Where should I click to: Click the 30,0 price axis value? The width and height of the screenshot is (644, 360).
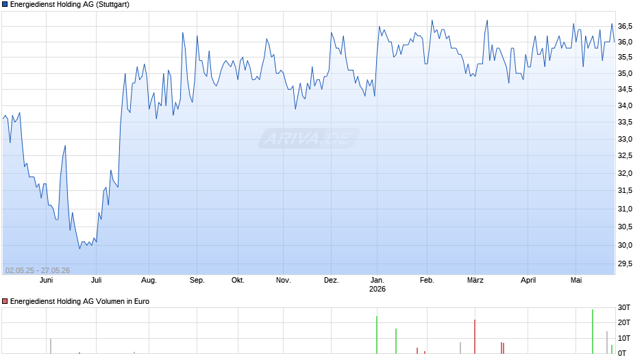click(625, 246)
